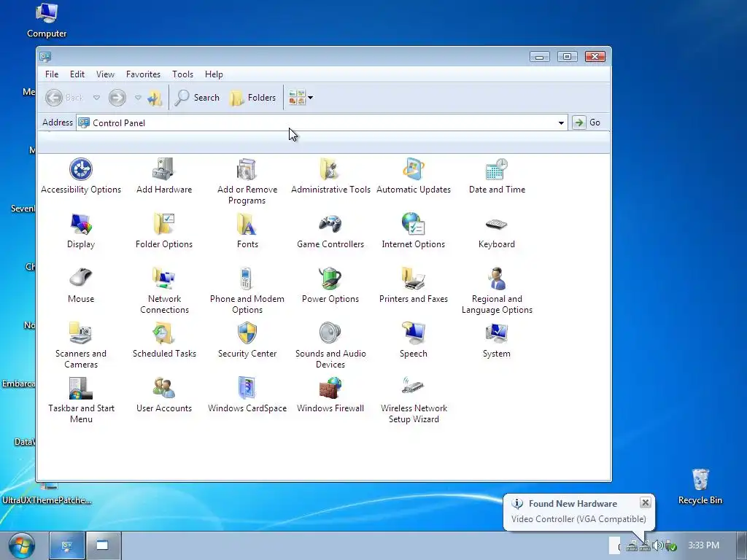Open the Favorites menu
The image size is (747, 560).
coord(143,74)
